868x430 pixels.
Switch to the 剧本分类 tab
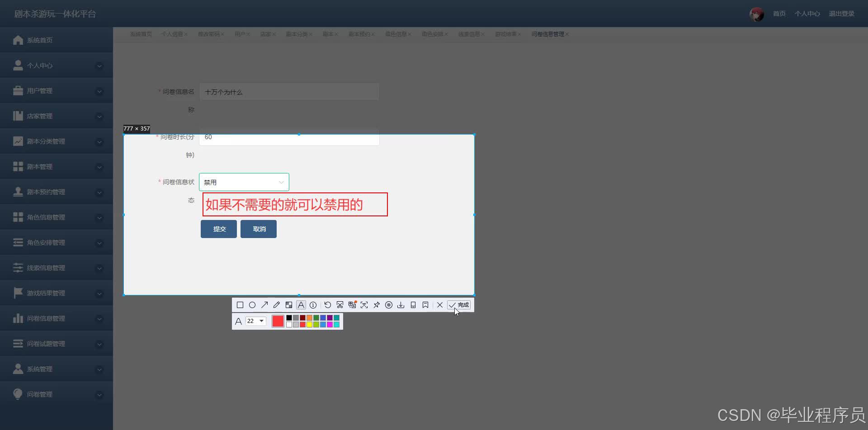297,34
